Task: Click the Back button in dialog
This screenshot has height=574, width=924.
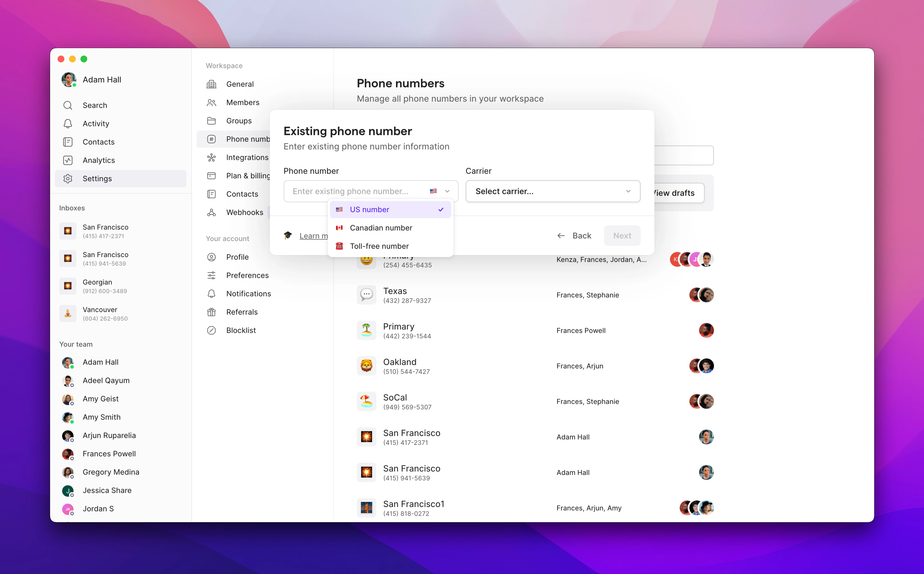Action: pyautogui.click(x=574, y=236)
